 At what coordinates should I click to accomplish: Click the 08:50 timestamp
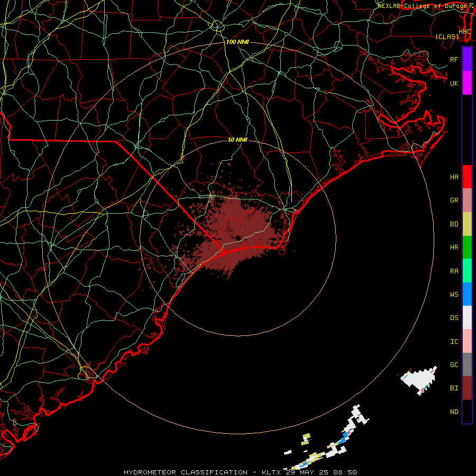[345, 472]
